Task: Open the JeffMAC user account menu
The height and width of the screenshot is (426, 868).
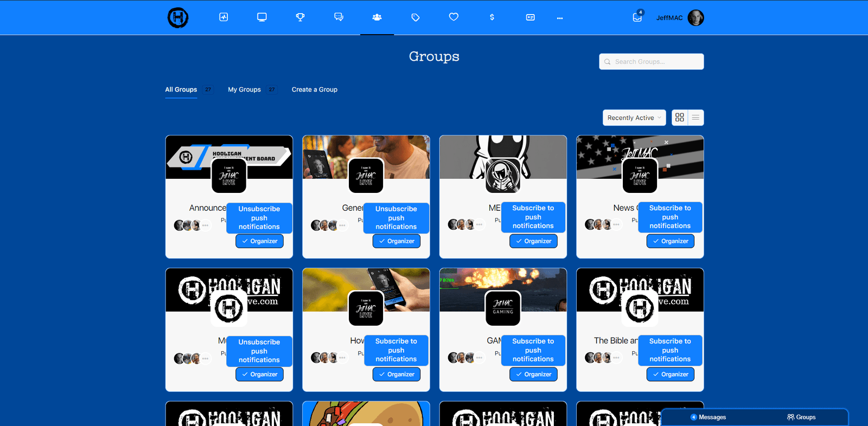Action: tap(680, 18)
